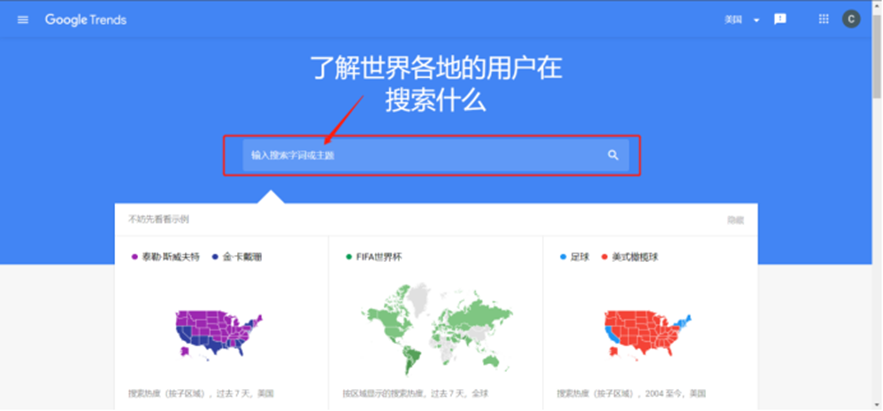
Task: Open the FIFA世界杯 world map
Action: (x=436, y=329)
